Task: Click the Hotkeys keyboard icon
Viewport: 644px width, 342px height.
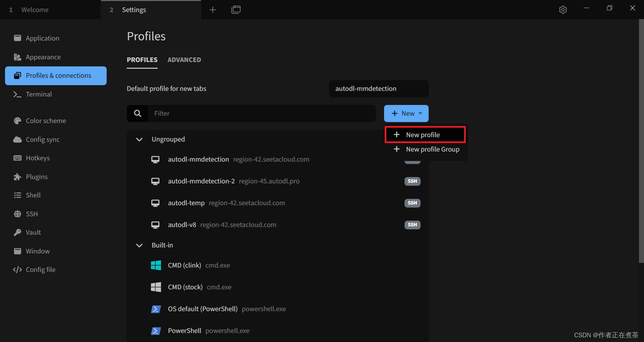Action: pos(17,158)
